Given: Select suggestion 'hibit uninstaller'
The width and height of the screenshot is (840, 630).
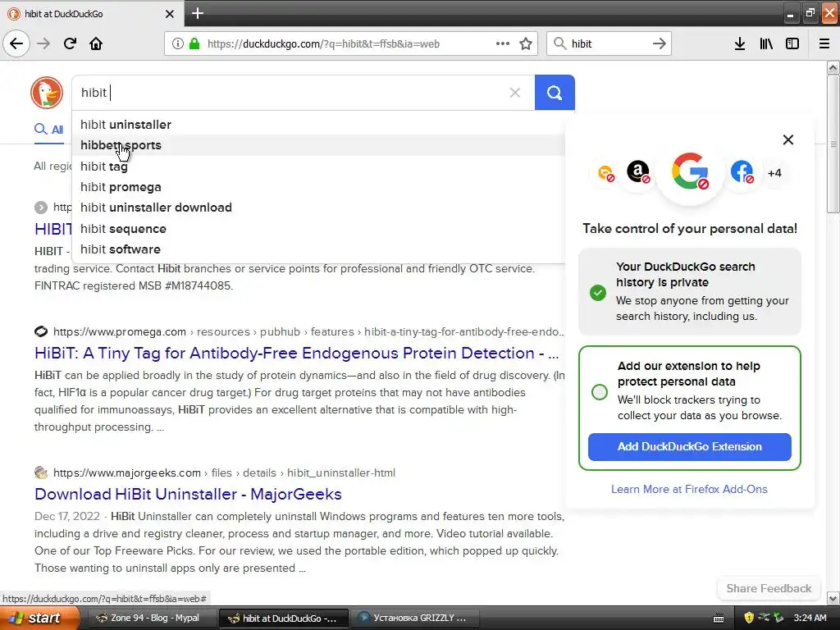Looking at the screenshot, I should [x=318, y=125].
